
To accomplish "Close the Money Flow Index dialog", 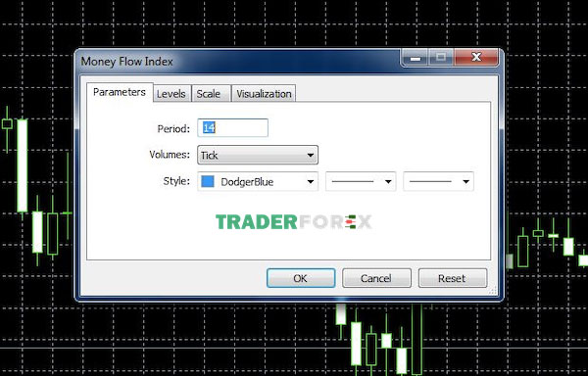I will 476,57.
